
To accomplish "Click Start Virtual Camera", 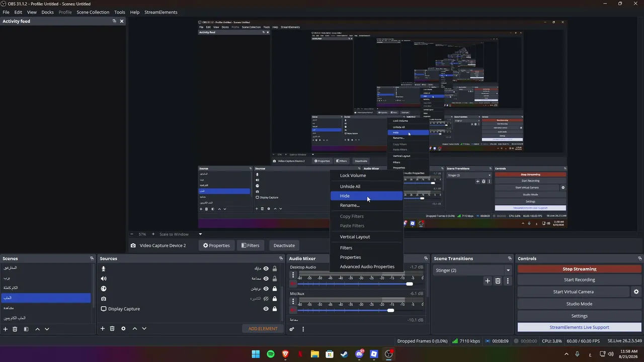I will pos(573,292).
